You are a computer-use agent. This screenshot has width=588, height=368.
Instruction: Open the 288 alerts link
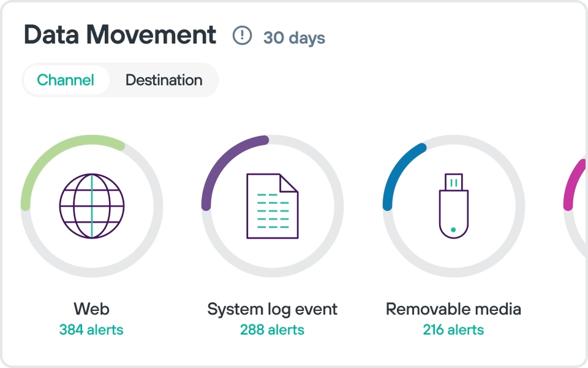(x=272, y=330)
